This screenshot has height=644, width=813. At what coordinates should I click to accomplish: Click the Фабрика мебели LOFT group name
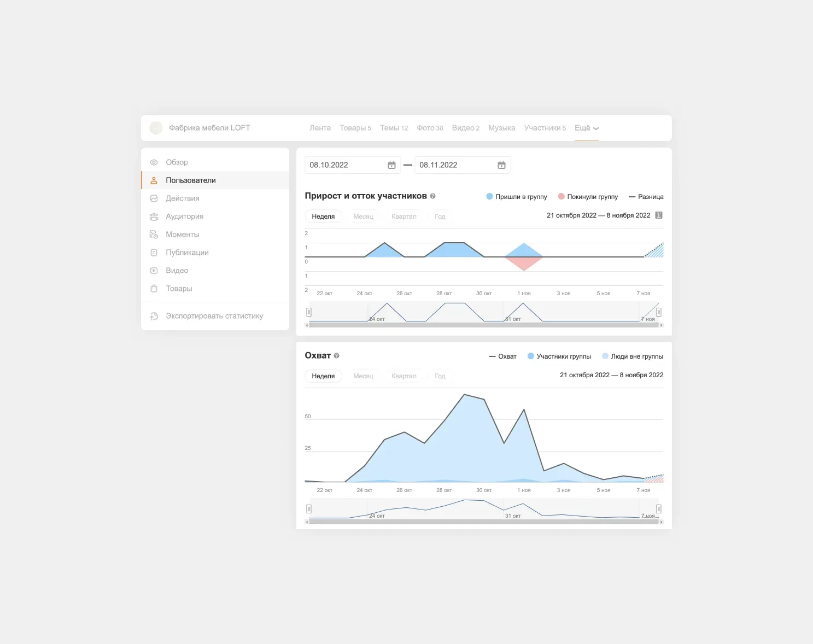(x=209, y=128)
